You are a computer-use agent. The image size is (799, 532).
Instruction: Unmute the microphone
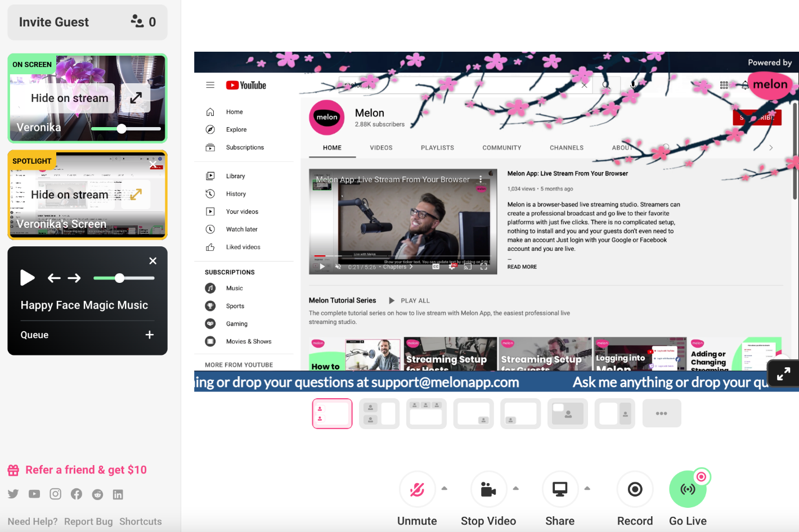pyautogui.click(x=417, y=489)
